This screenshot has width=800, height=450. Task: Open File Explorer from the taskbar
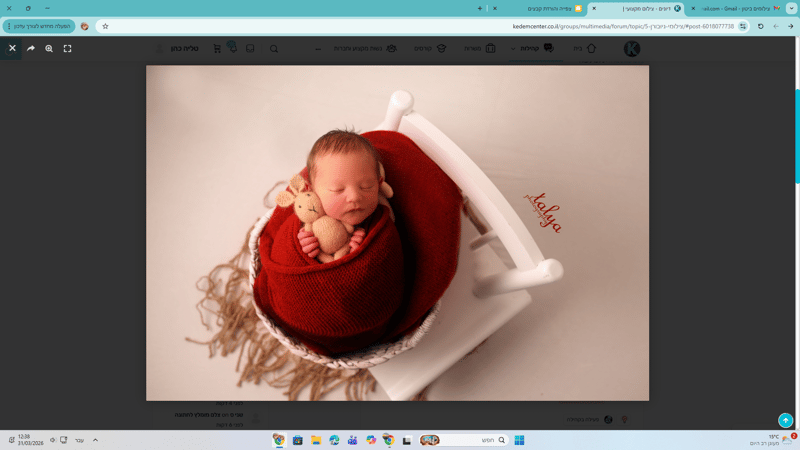[x=316, y=440]
